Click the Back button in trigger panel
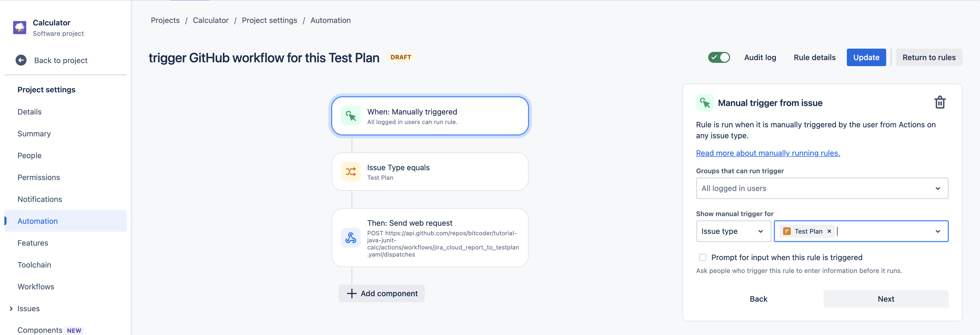980x335 pixels. point(758,299)
